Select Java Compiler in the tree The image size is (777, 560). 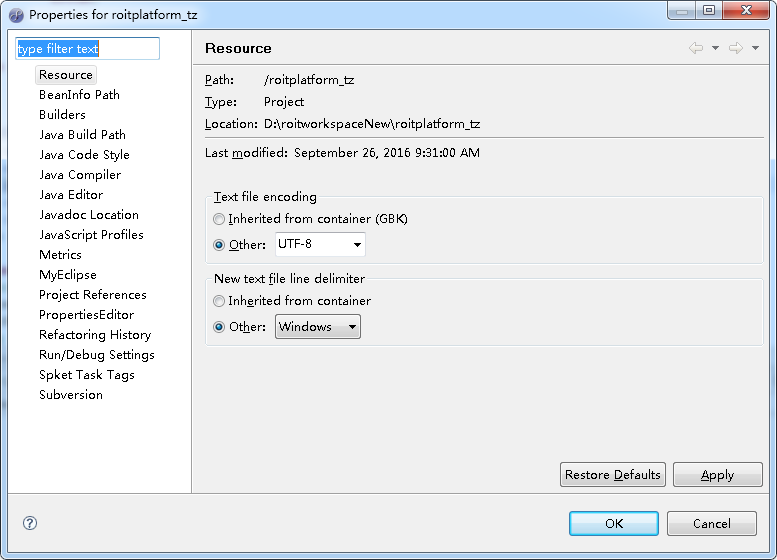click(x=80, y=174)
